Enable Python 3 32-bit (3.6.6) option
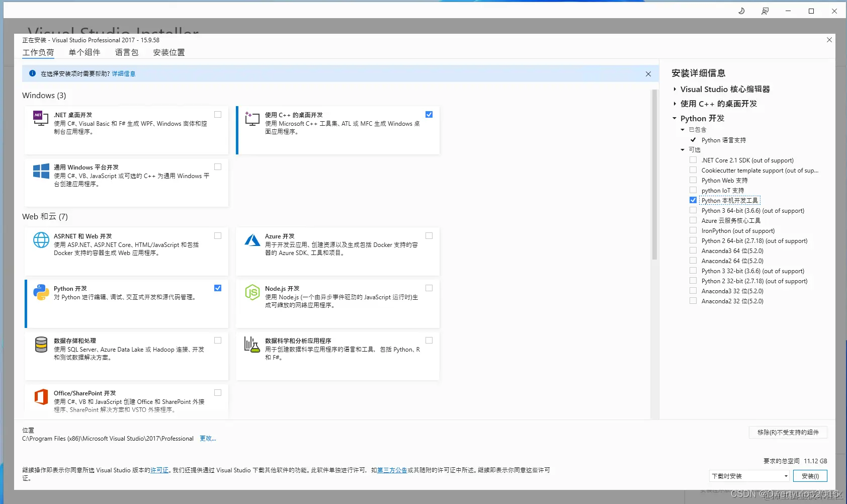The height and width of the screenshot is (504, 847). click(693, 271)
